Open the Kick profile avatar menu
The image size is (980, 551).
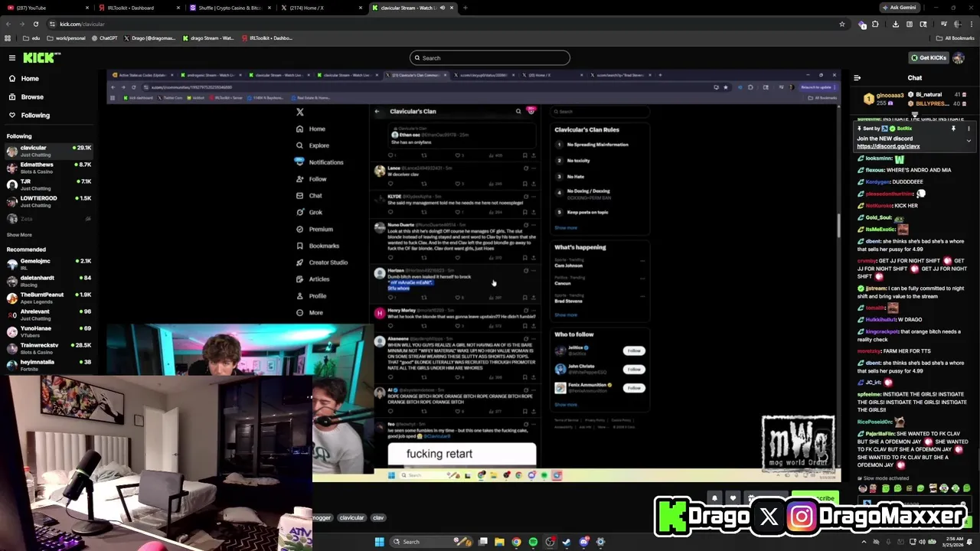coord(959,57)
